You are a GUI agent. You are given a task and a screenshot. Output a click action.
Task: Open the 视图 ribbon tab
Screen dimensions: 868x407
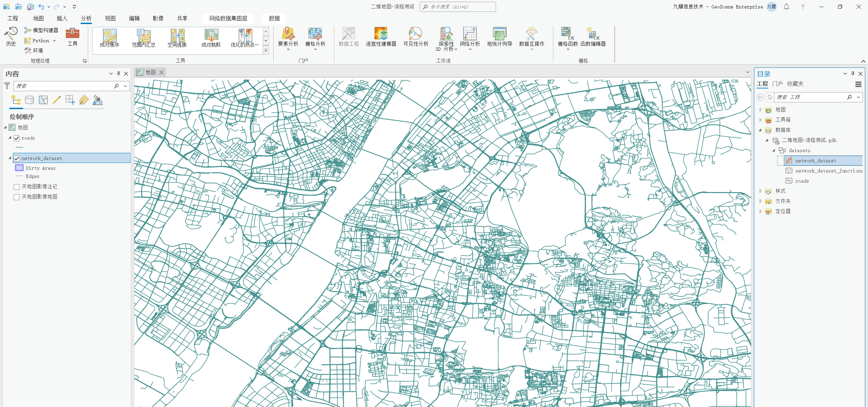(x=110, y=18)
